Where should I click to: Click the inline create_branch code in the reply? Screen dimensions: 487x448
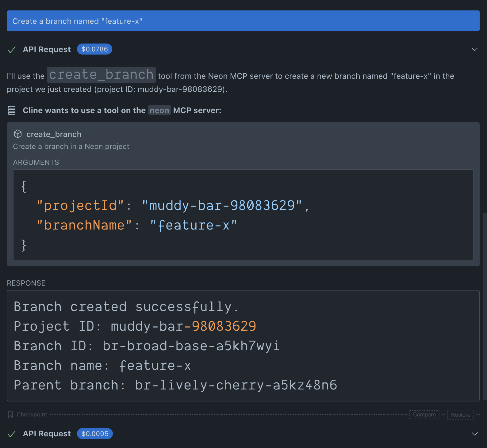(101, 75)
